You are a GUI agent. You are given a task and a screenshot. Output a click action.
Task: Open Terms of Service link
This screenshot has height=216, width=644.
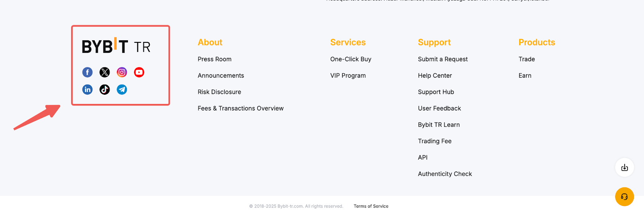click(371, 206)
